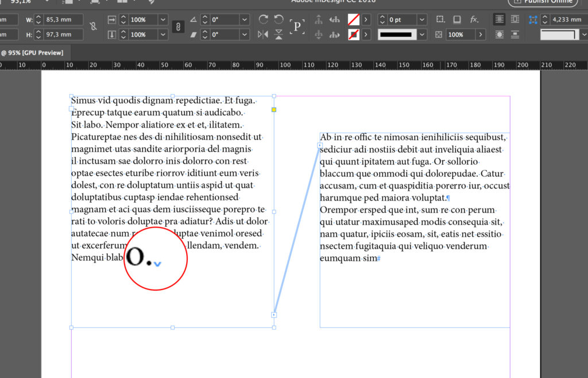Step the Height value with its arrows
Screen dimensions: 588x378
pos(38,34)
